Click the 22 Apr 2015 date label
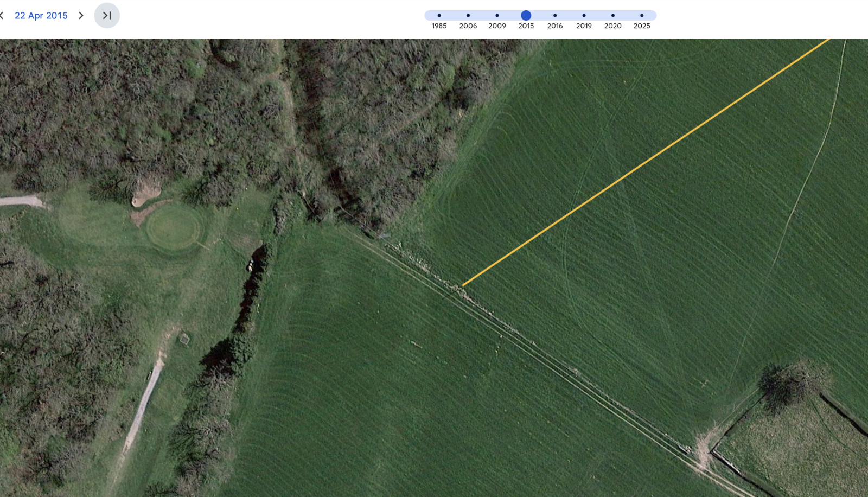Screen dimensions: 868x497 (x=41, y=16)
